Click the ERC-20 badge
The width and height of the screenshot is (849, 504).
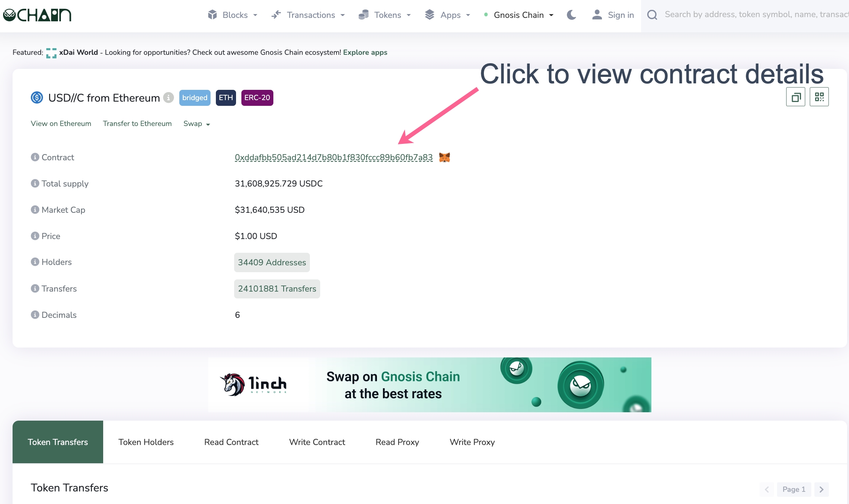click(x=257, y=98)
